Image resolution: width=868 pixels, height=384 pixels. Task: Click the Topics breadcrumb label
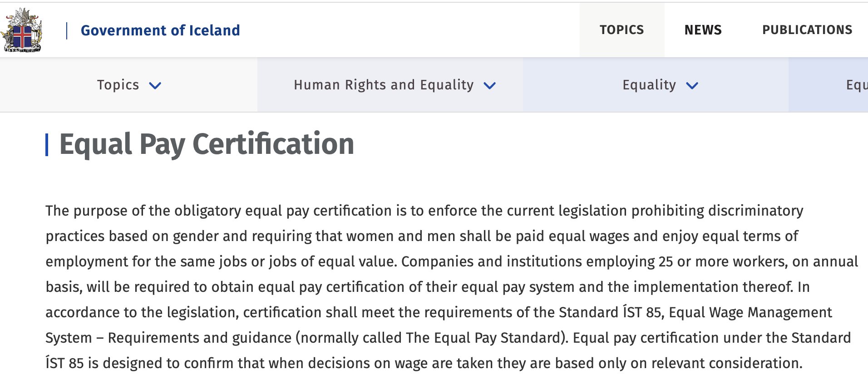118,85
